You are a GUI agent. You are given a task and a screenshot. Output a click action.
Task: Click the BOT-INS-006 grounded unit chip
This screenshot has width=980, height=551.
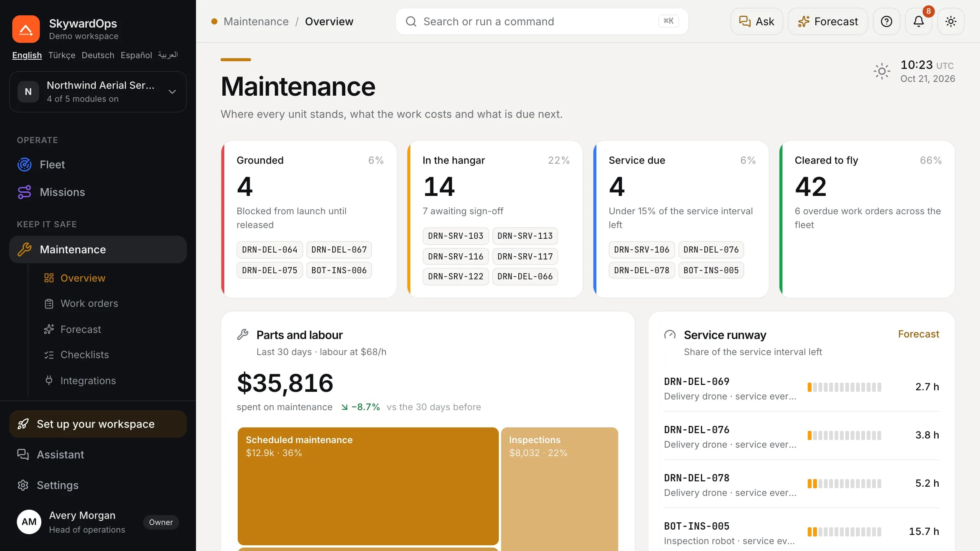(339, 270)
